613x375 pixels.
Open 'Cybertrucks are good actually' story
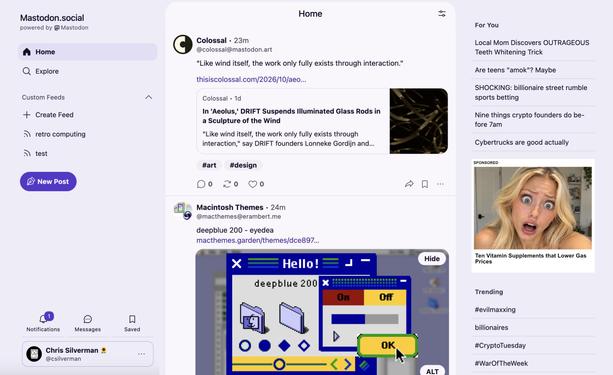coord(522,142)
